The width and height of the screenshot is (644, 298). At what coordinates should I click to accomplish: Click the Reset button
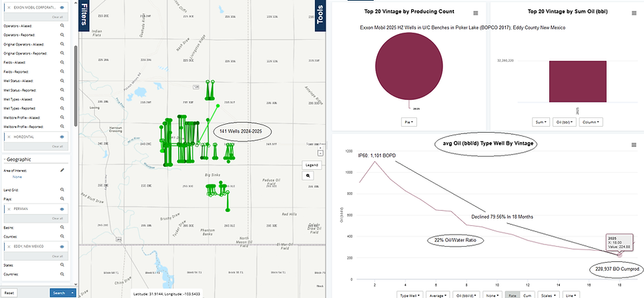[x=9, y=293]
